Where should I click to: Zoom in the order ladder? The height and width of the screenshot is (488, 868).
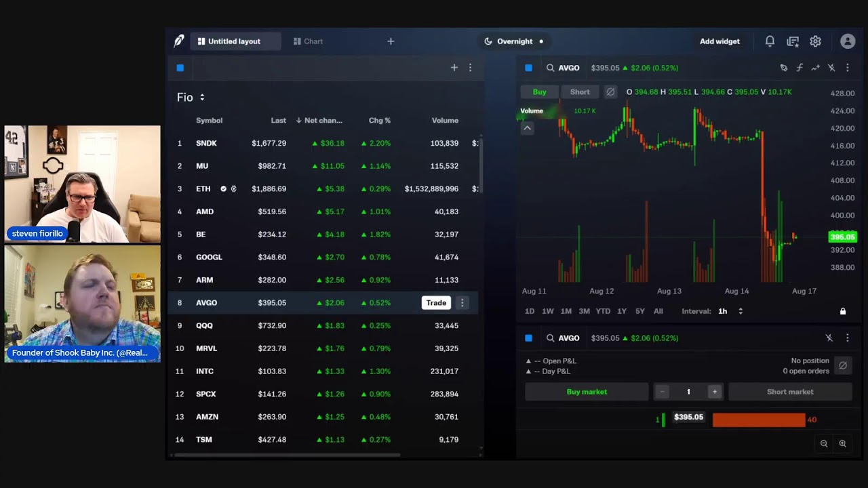[x=842, y=444]
